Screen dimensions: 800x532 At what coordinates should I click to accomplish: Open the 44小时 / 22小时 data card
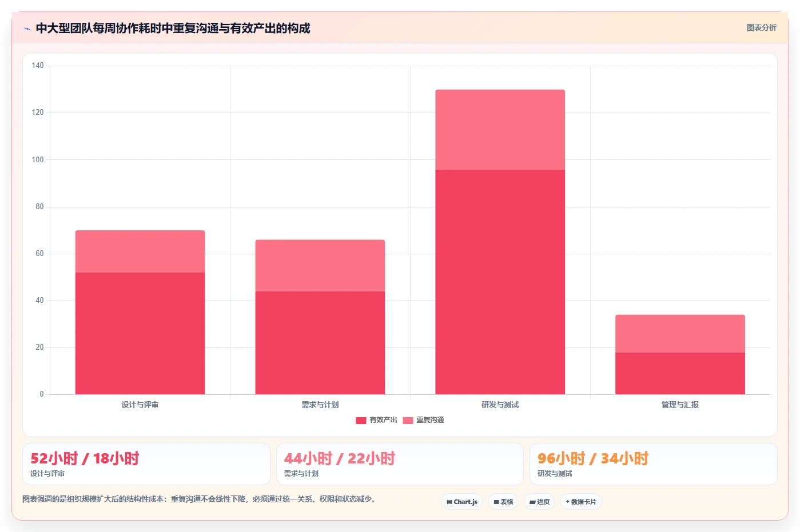(400, 464)
